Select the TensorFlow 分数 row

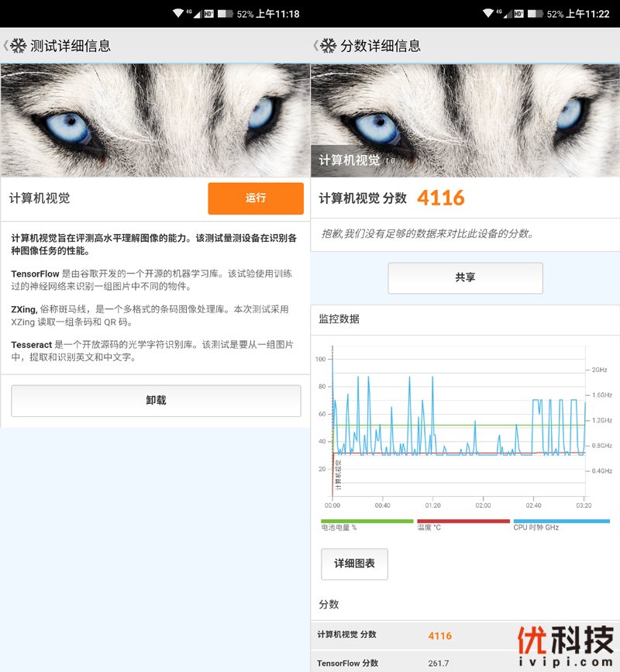coord(465,662)
